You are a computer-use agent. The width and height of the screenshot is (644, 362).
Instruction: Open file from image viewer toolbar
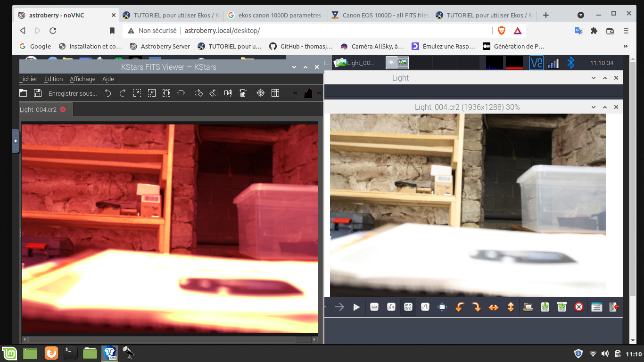click(528, 307)
